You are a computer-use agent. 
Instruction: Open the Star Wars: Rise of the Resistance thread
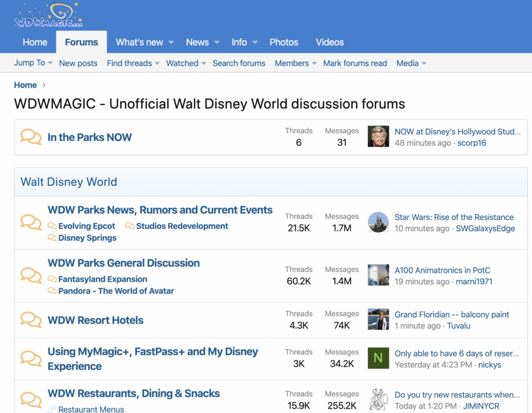click(x=453, y=217)
